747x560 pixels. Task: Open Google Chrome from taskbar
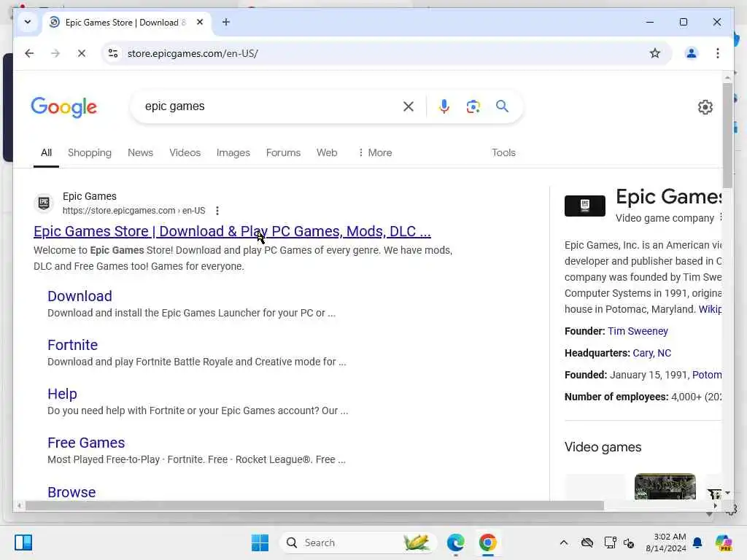487,542
